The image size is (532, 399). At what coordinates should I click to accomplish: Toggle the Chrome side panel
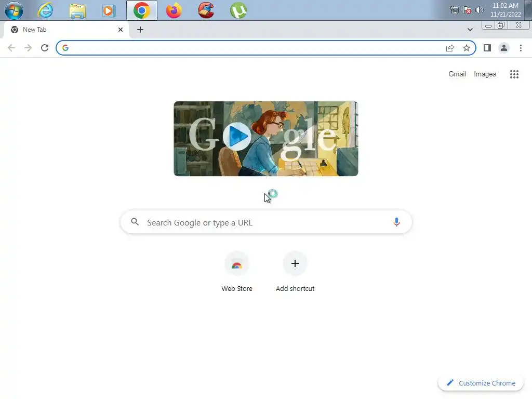click(x=487, y=48)
